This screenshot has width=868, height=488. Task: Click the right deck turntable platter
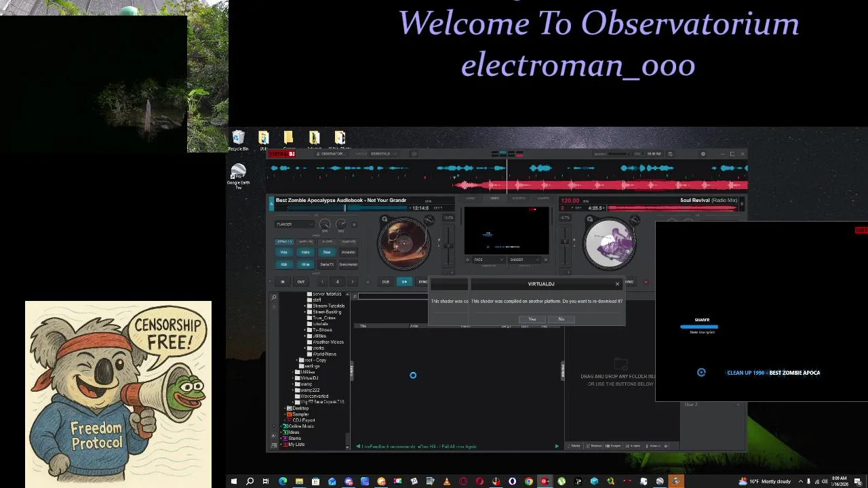609,243
